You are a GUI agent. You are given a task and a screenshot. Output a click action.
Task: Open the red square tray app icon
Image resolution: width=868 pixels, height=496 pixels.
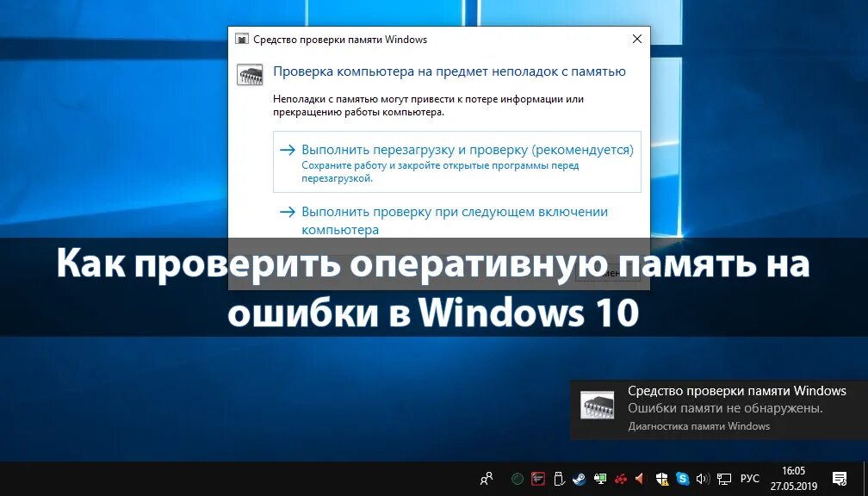[x=537, y=478]
